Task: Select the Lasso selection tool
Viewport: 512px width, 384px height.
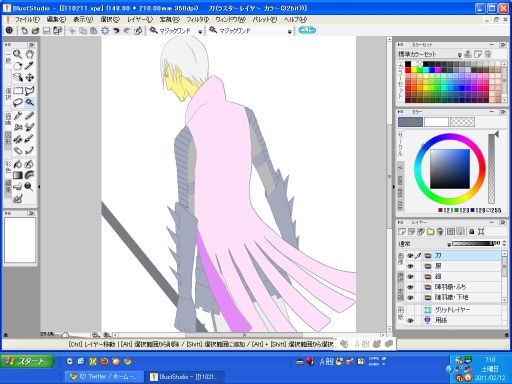Action: [x=18, y=102]
